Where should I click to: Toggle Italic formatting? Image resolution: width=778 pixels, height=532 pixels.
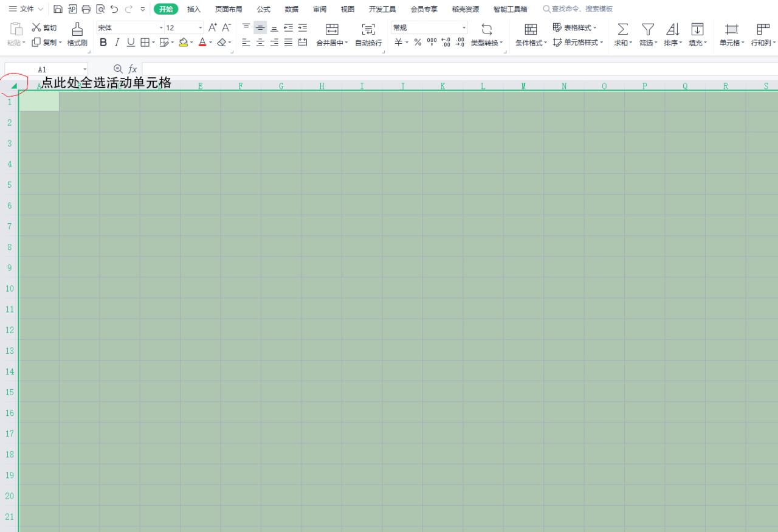click(117, 43)
